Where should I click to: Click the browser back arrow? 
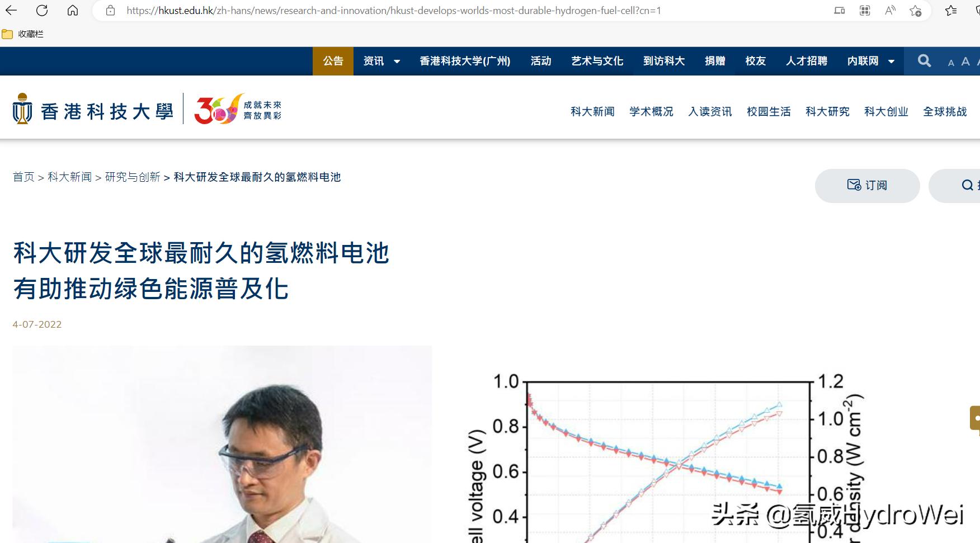(11, 10)
